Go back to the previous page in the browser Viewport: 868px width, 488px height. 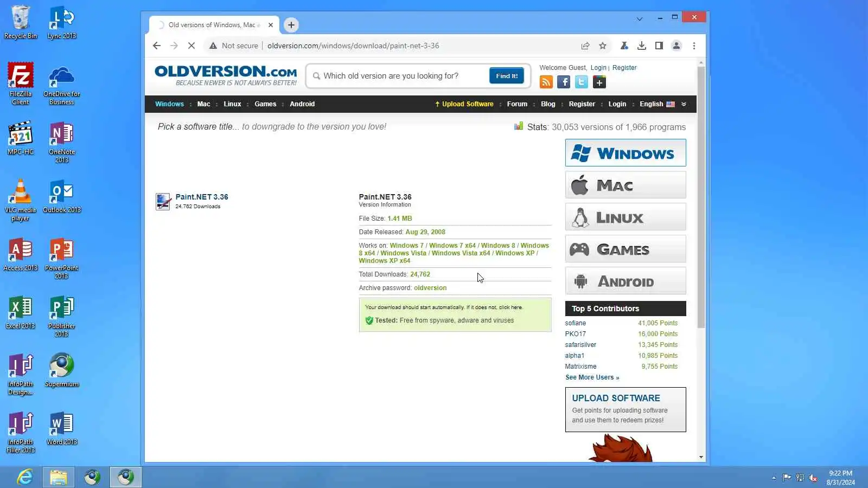157,46
